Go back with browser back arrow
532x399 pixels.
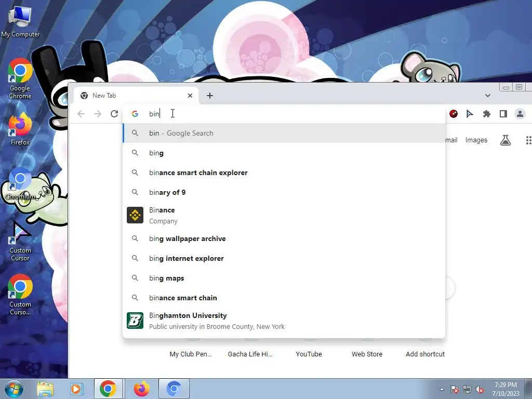click(x=81, y=114)
